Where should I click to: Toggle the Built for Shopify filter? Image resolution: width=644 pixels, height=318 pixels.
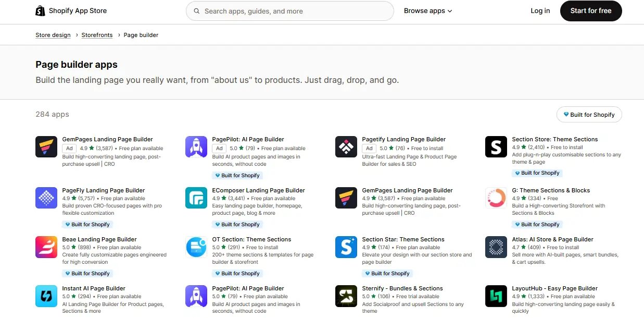point(589,114)
